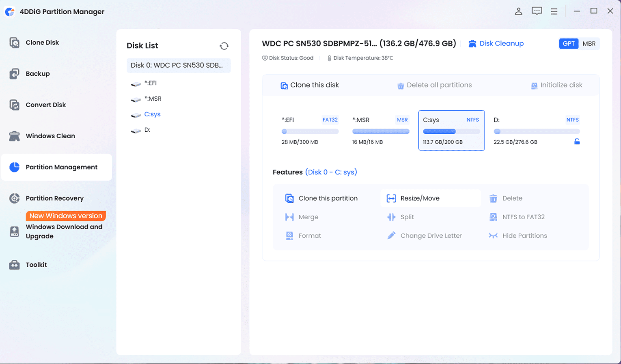Click the Clone Disk sidebar icon
621x364 pixels.
[x=14, y=43]
